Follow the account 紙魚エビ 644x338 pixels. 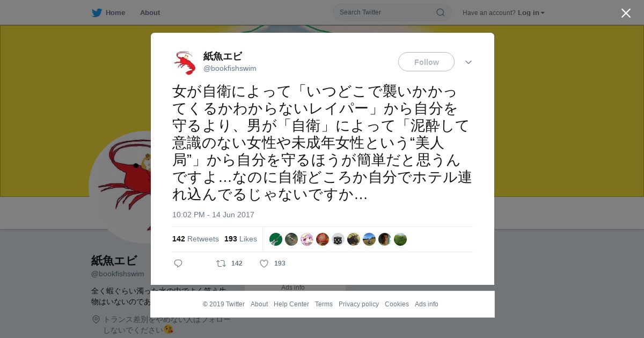click(x=426, y=62)
